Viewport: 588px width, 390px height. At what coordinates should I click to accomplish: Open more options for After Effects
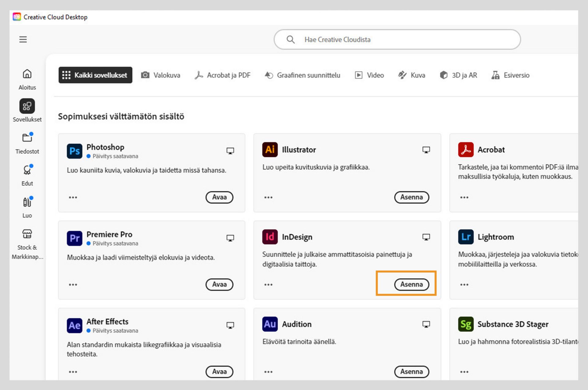click(x=73, y=372)
